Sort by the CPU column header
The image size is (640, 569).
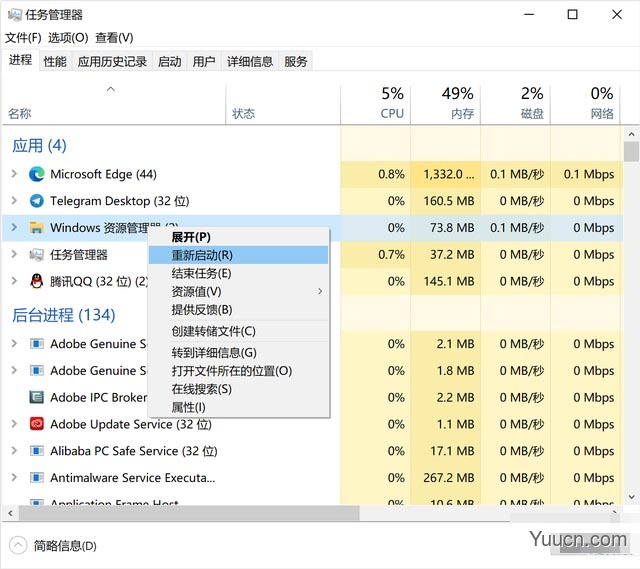(x=376, y=104)
